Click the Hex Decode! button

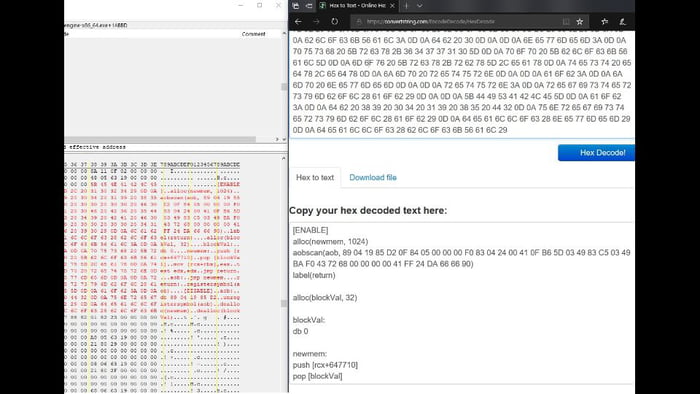point(596,153)
